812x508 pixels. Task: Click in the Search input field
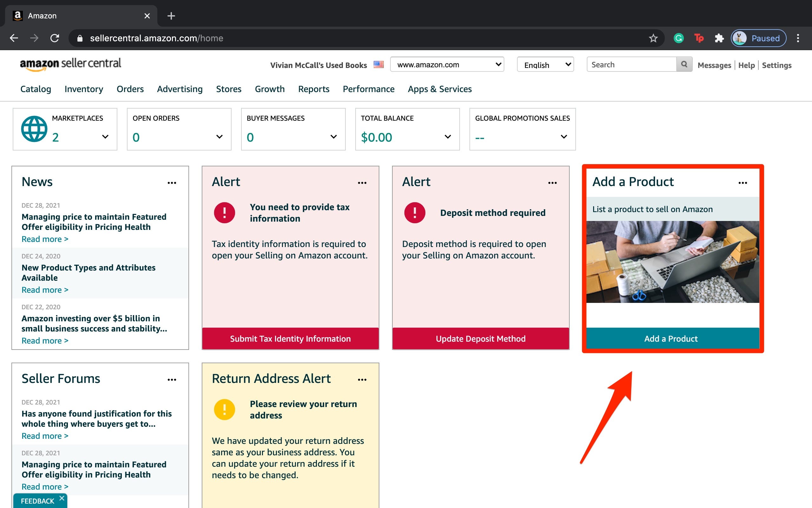coord(632,64)
